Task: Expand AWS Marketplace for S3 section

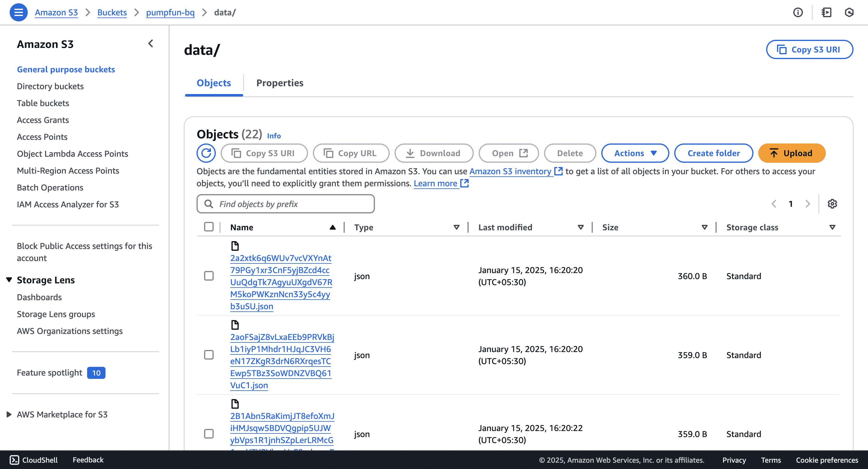Action: [x=9, y=414]
